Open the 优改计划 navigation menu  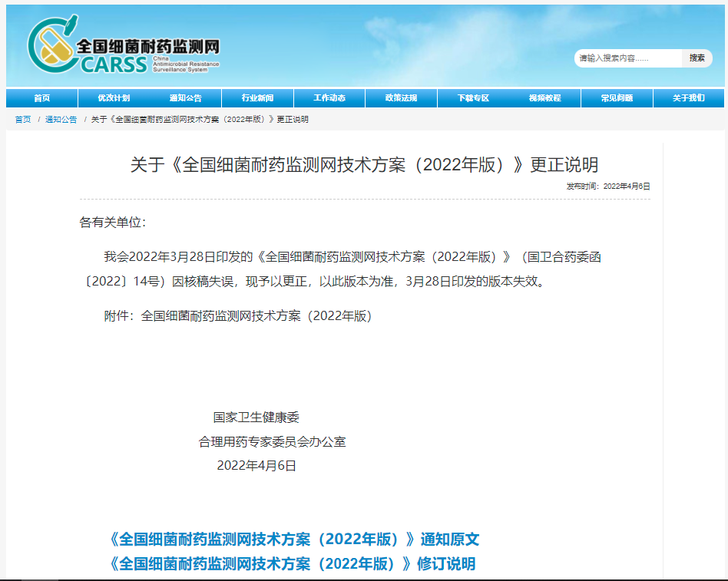[x=114, y=97]
